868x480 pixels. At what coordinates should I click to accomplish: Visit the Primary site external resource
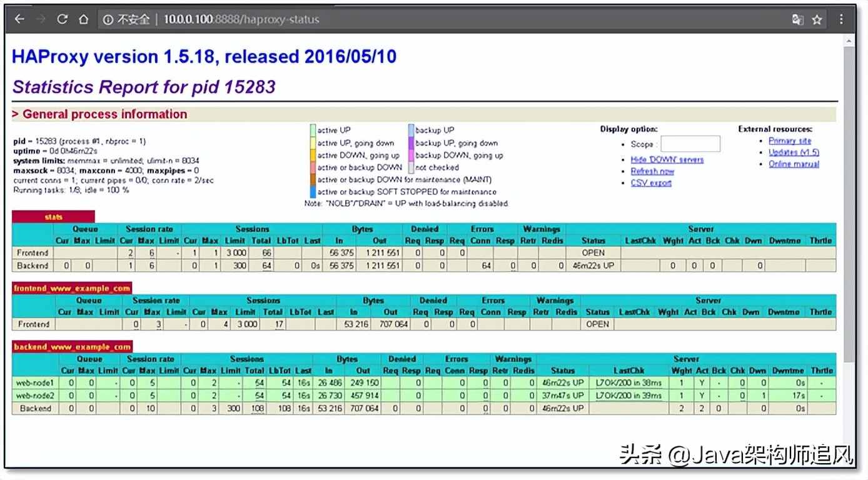coord(790,141)
